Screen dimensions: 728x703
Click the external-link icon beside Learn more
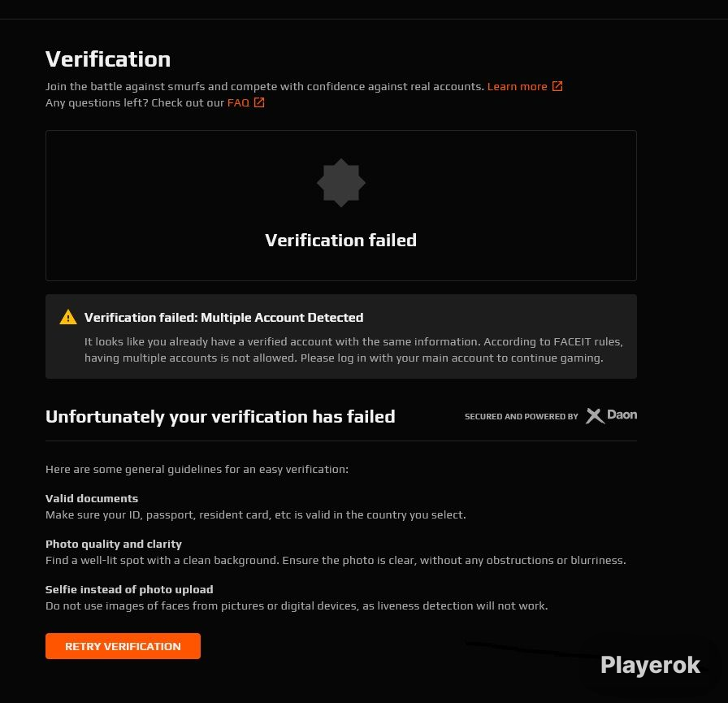(x=557, y=86)
